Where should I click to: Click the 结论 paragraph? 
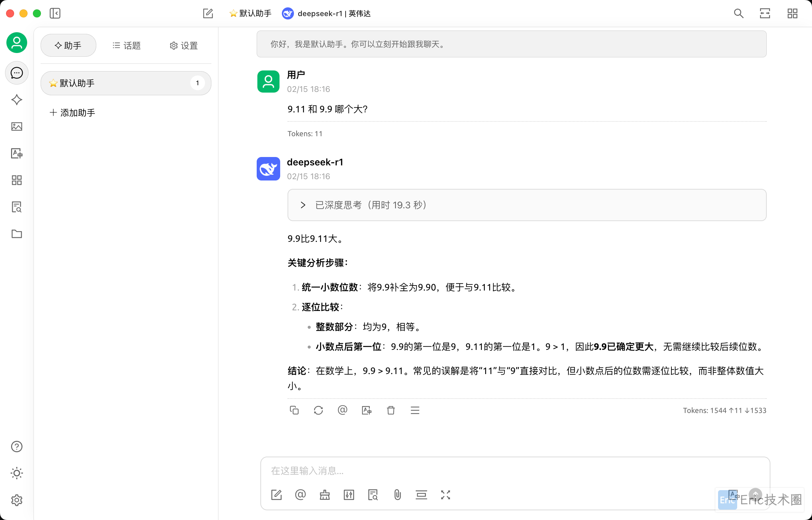(526, 378)
